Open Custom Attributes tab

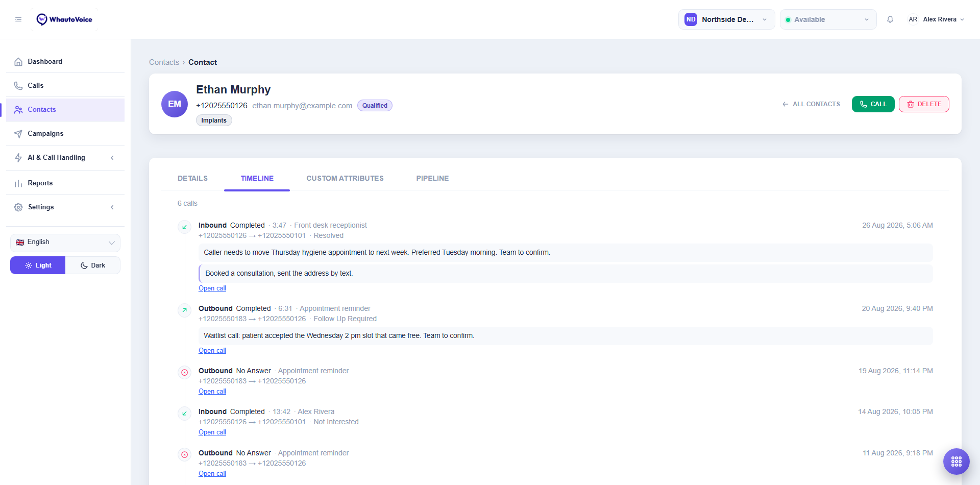[x=345, y=178]
